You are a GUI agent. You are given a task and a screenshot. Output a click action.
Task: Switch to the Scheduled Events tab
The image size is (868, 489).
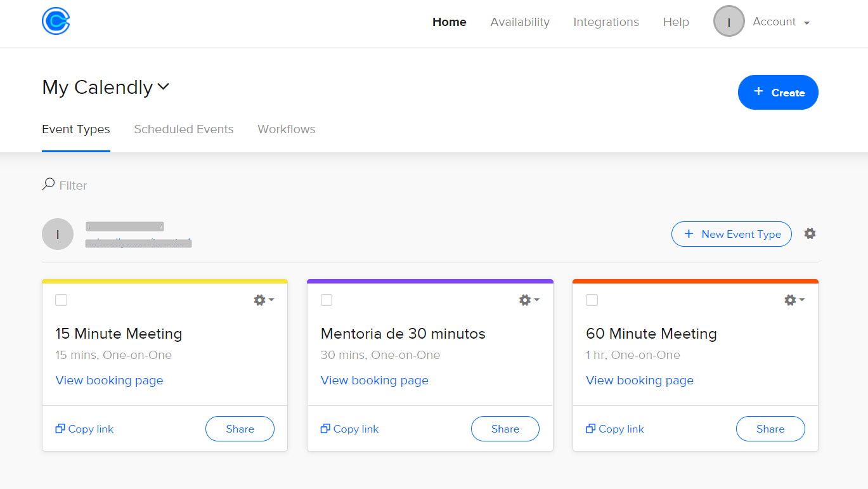pyautogui.click(x=184, y=129)
